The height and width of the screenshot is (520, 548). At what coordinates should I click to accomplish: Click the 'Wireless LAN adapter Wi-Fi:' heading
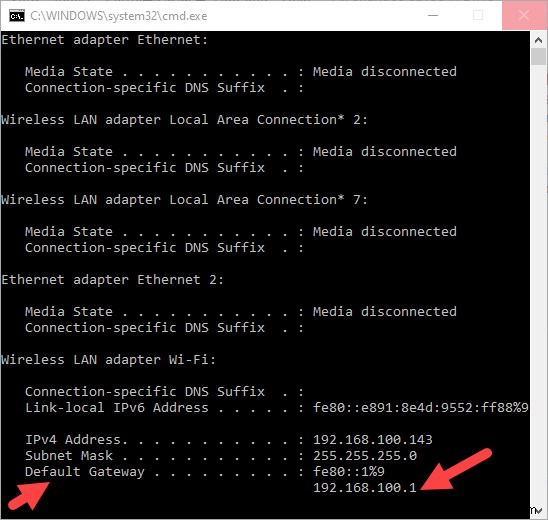pos(108,360)
